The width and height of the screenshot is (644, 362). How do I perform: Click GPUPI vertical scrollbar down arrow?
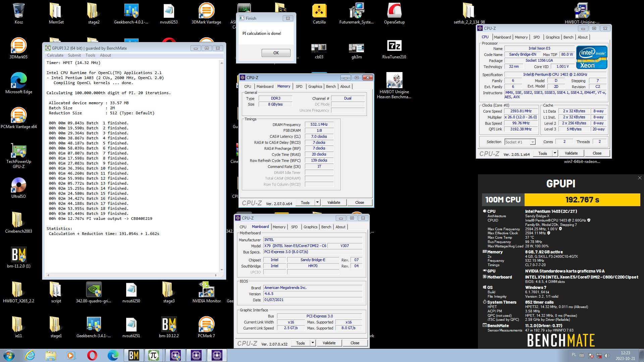pyautogui.click(x=221, y=270)
